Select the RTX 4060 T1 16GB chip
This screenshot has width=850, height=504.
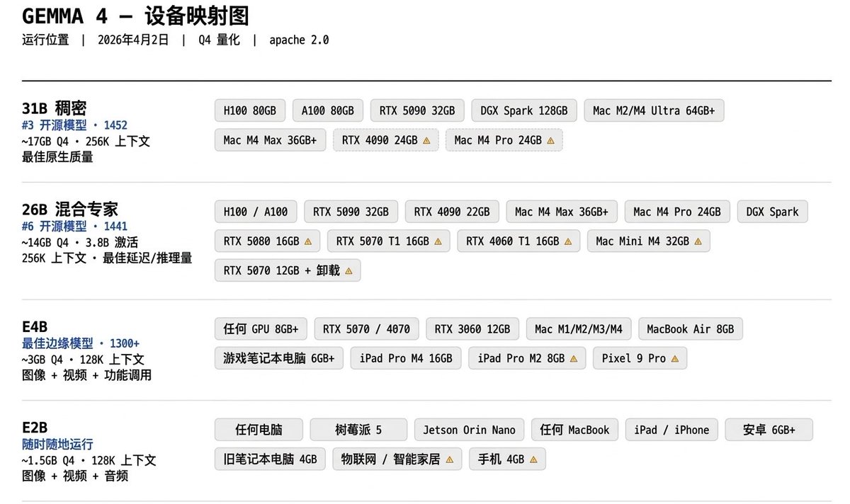pyautogui.click(x=518, y=241)
